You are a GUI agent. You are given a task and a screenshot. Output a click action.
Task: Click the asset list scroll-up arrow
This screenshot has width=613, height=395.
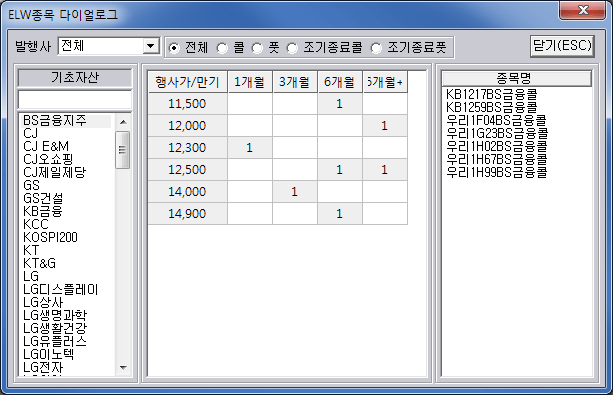pyautogui.click(x=123, y=122)
